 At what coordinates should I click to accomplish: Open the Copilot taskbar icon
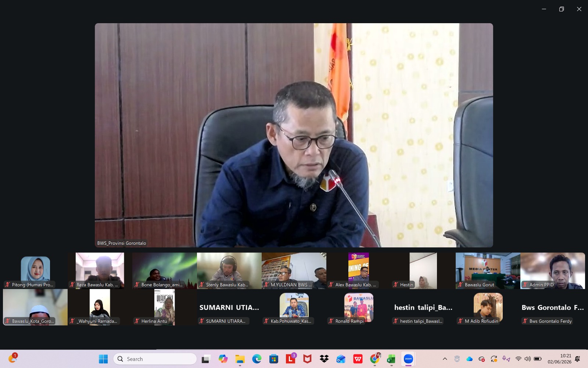[x=223, y=359]
